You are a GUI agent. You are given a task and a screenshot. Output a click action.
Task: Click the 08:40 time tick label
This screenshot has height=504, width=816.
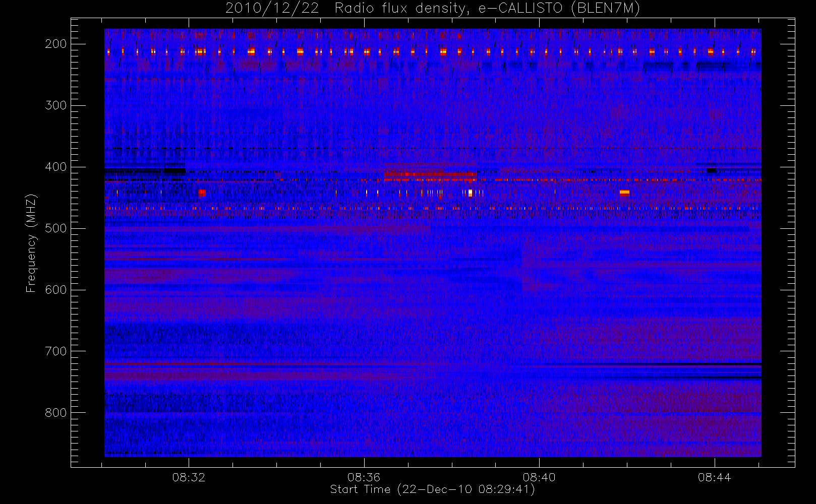click(x=539, y=477)
